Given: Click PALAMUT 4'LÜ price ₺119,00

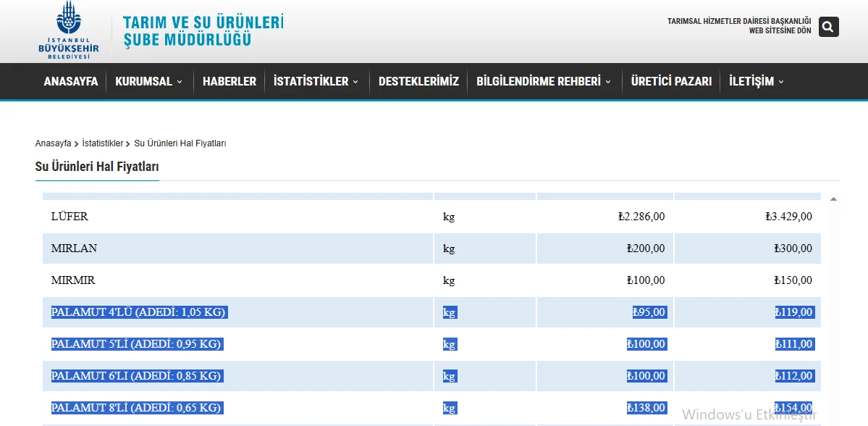Looking at the screenshot, I should tap(794, 312).
